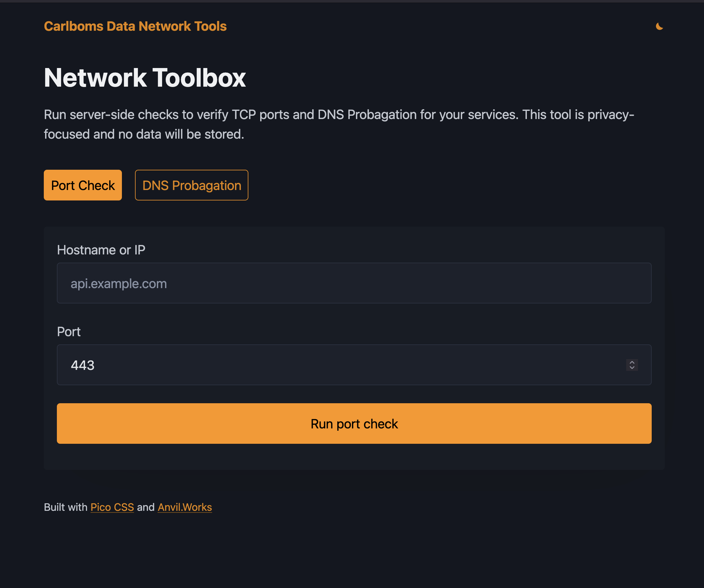
Task: Select the Port Check tab
Action: coord(83,185)
